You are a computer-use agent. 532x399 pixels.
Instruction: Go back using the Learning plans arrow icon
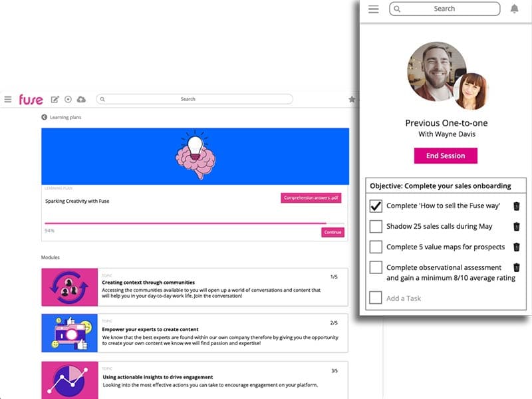[44, 117]
